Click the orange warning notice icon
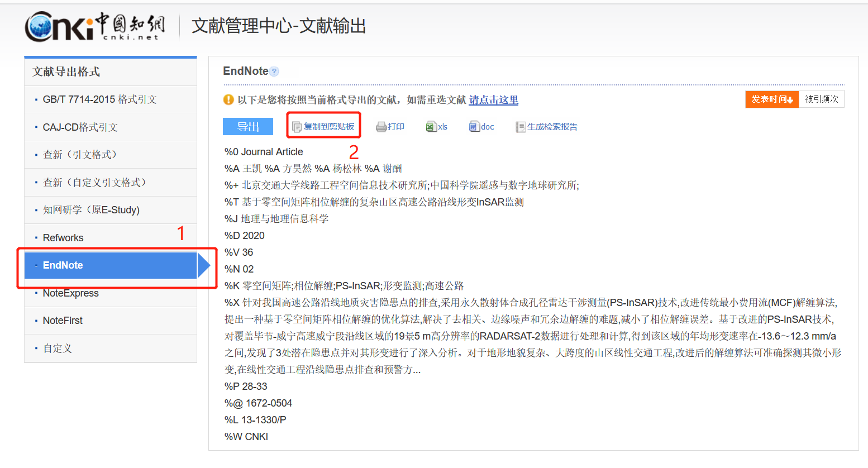Viewport: 868px width, 468px height. (x=228, y=100)
